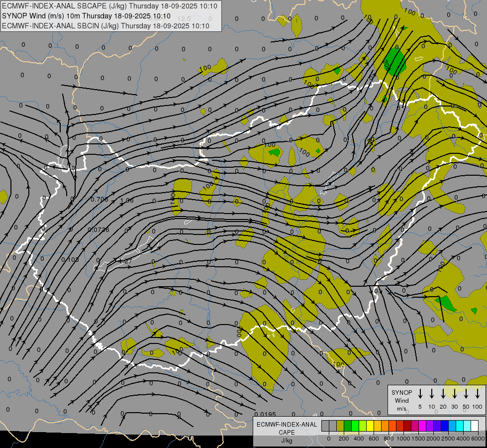Click the 'J/kg' unit label in the CAPE legend

click(287, 441)
